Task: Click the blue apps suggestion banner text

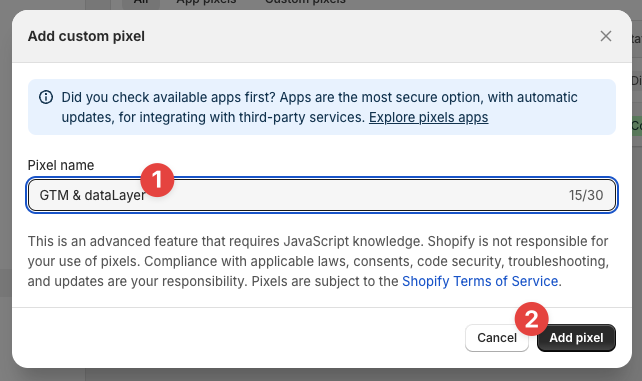Action: pos(319,107)
